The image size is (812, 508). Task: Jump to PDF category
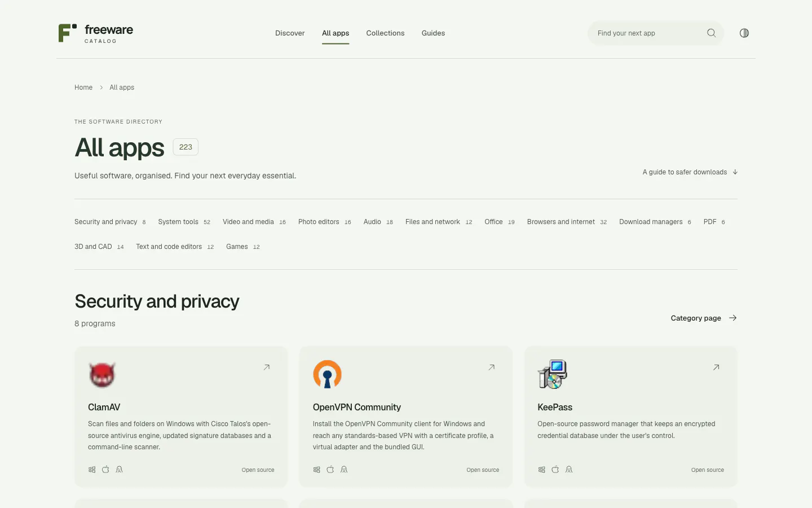[x=714, y=222]
